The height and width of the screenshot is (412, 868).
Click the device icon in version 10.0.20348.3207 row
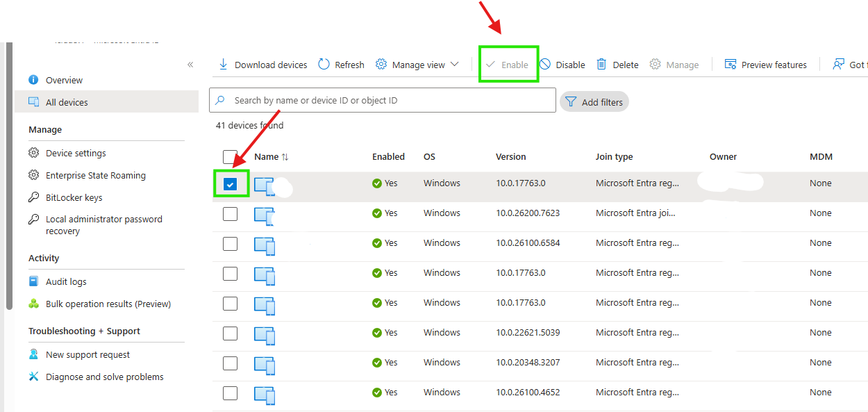point(265,365)
